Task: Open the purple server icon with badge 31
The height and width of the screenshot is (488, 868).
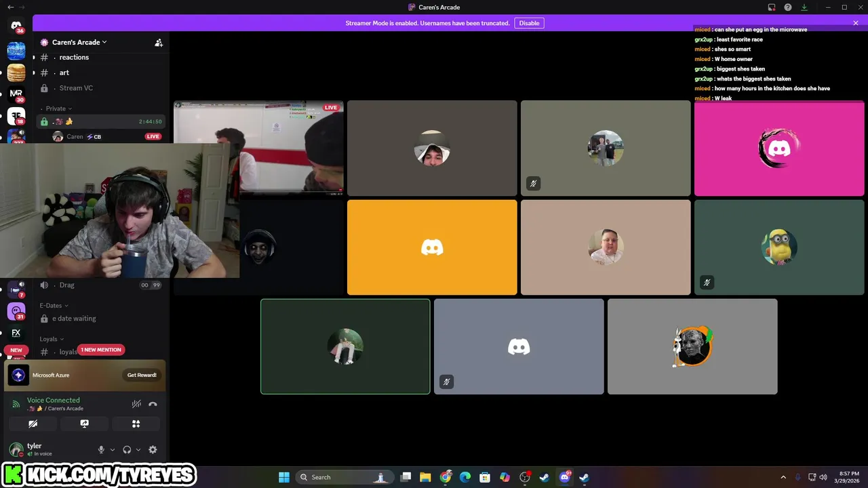Action: 16,311
